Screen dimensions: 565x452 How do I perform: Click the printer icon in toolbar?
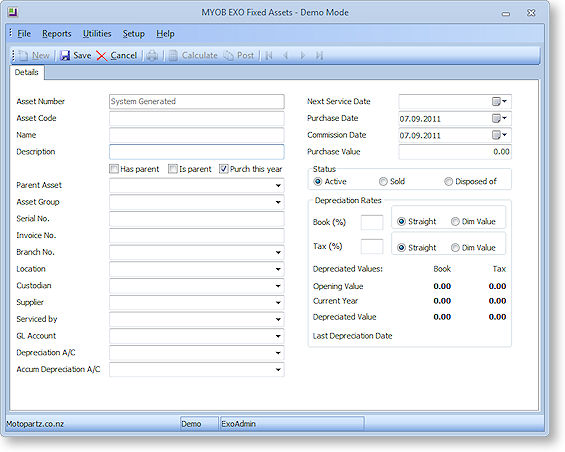point(152,56)
